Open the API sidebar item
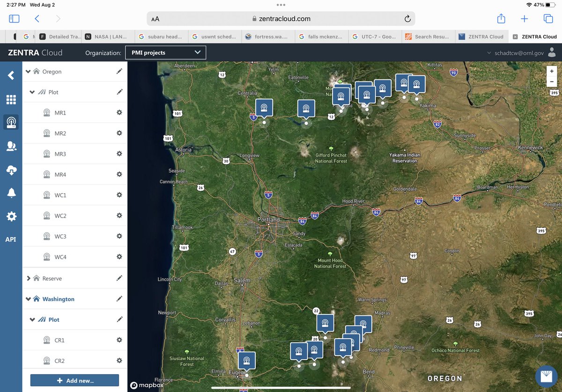This screenshot has height=392, width=562. click(11, 240)
